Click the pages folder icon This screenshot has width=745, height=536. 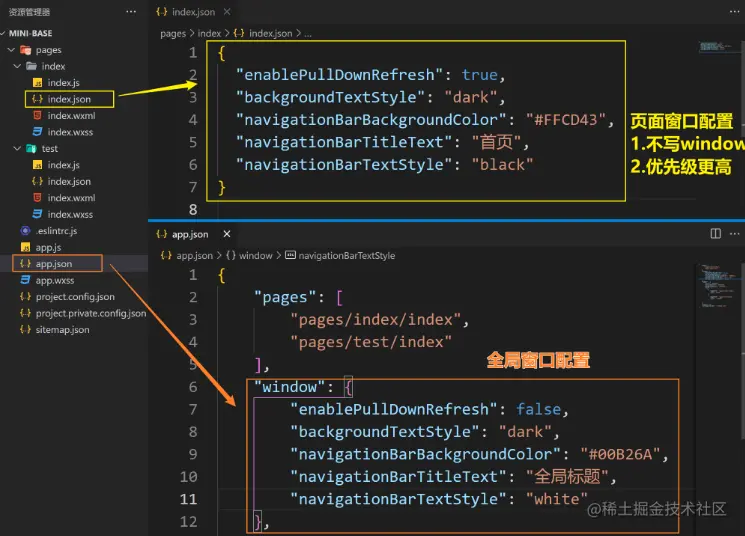(26, 50)
